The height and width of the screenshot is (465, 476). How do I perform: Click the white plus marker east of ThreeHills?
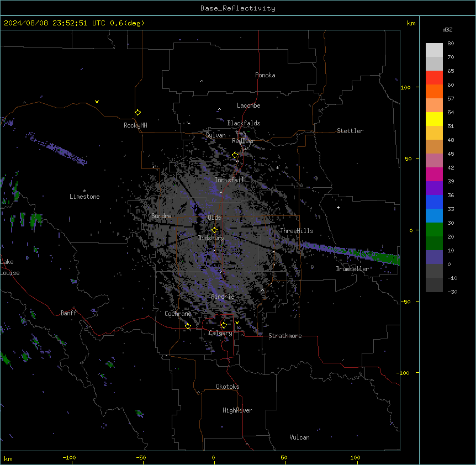(338, 208)
